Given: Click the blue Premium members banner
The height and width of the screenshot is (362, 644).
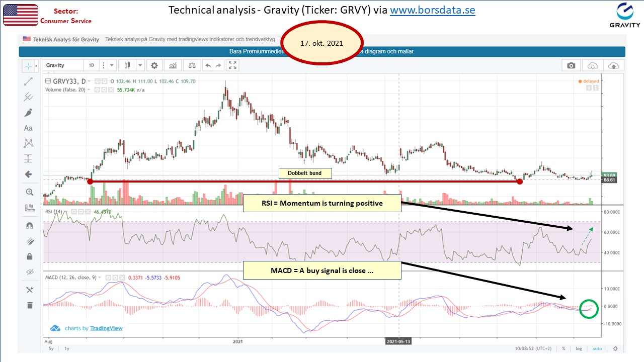Looking at the screenshot, I should 322,52.
